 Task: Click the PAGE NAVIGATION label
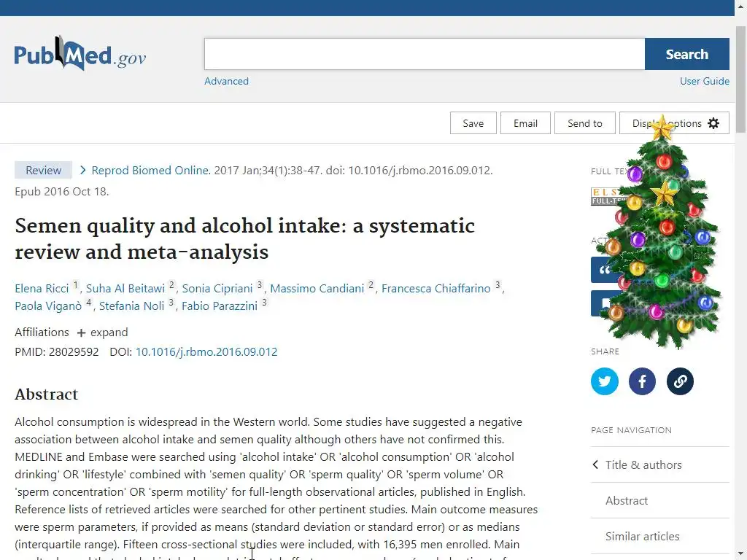tap(631, 430)
